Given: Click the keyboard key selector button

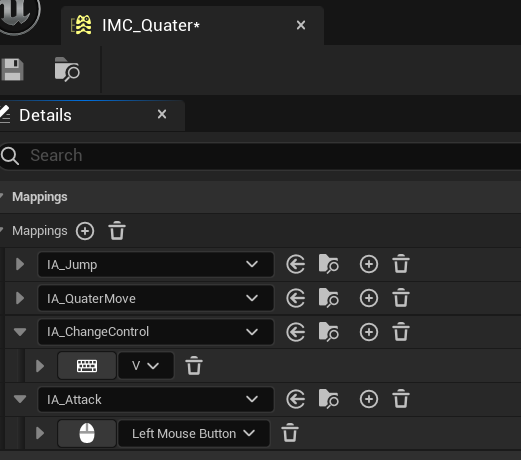Looking at the screenshot, I should pyautogui.click(x=87, y=366).
